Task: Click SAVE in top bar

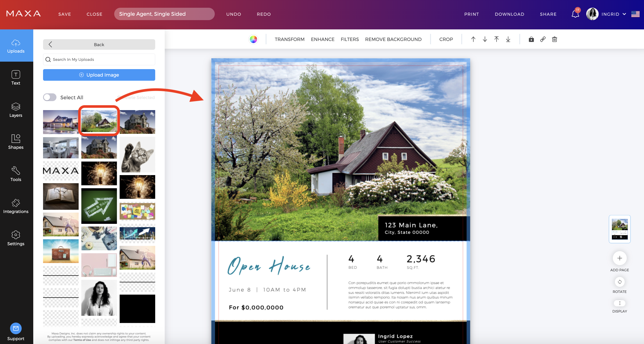Action: (x=65, y=14)
